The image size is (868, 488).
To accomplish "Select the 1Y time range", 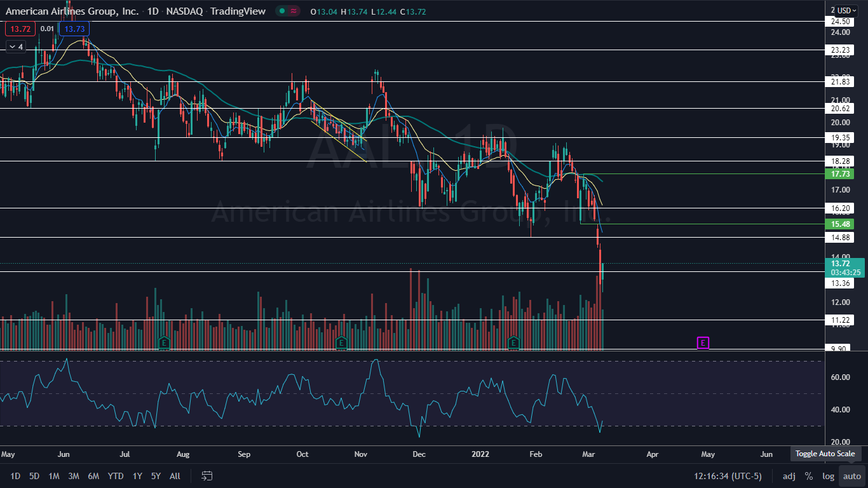I will [137, 476].
